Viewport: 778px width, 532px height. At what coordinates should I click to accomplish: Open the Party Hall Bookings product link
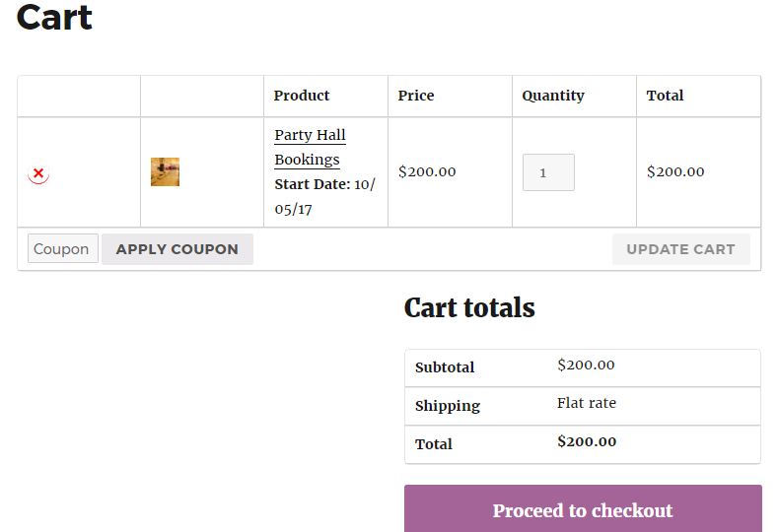(x=310, y=147)
